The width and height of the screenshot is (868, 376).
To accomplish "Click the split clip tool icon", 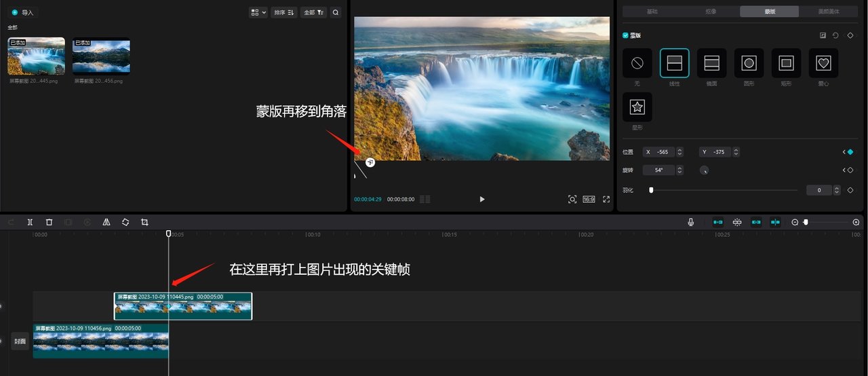I will (30, 222).
